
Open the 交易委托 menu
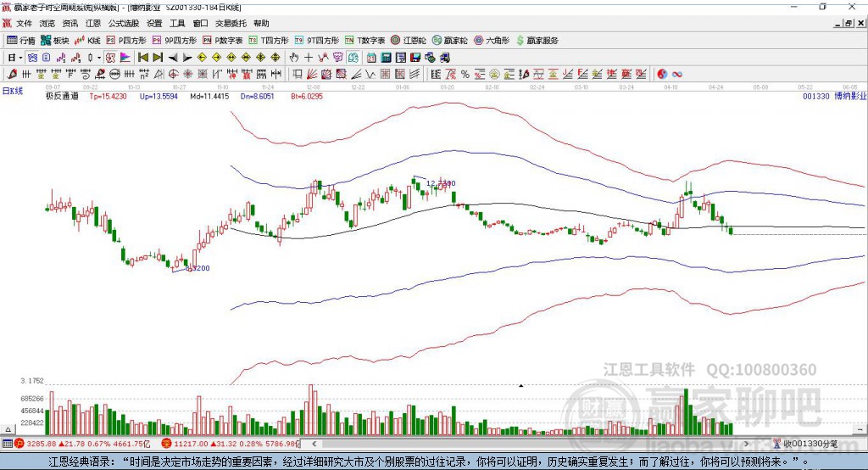231,23
